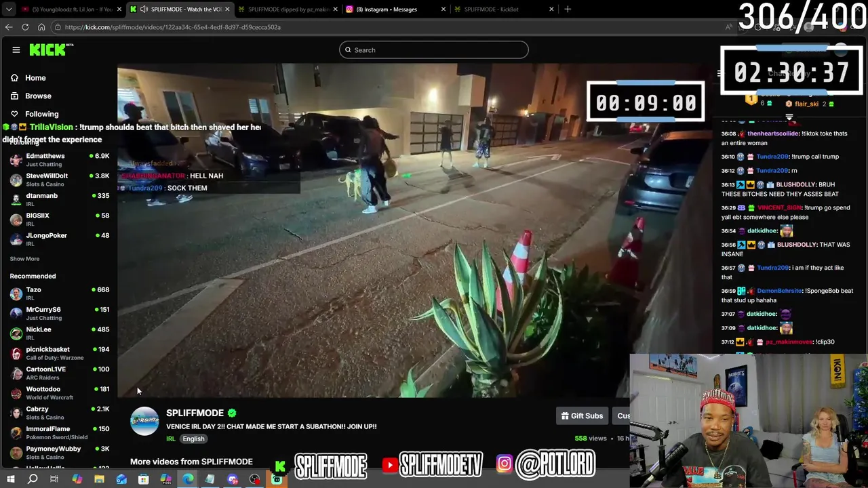Open Cabrzy channel from Recommended
Image resolution: width=868 pixels, height=488 pixels.
click(x=58, y=413)
